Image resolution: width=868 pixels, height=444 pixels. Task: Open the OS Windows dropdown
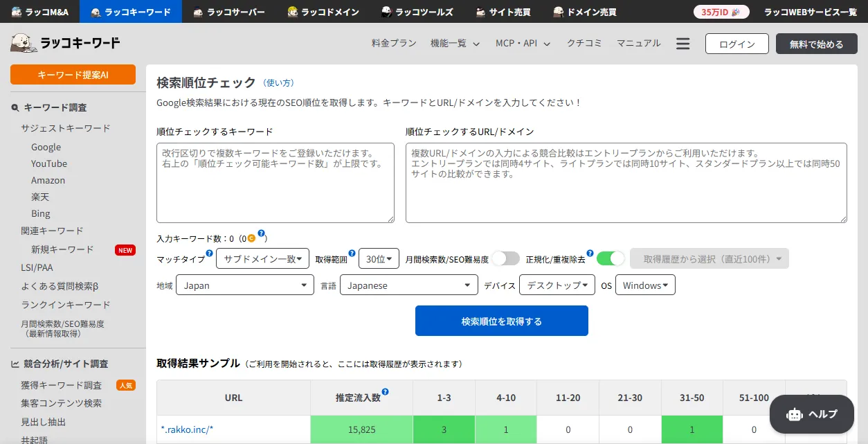645,285
